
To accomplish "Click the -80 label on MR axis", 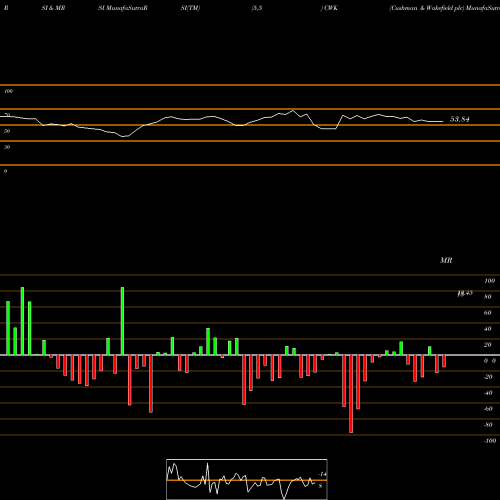I will [488, 425].
